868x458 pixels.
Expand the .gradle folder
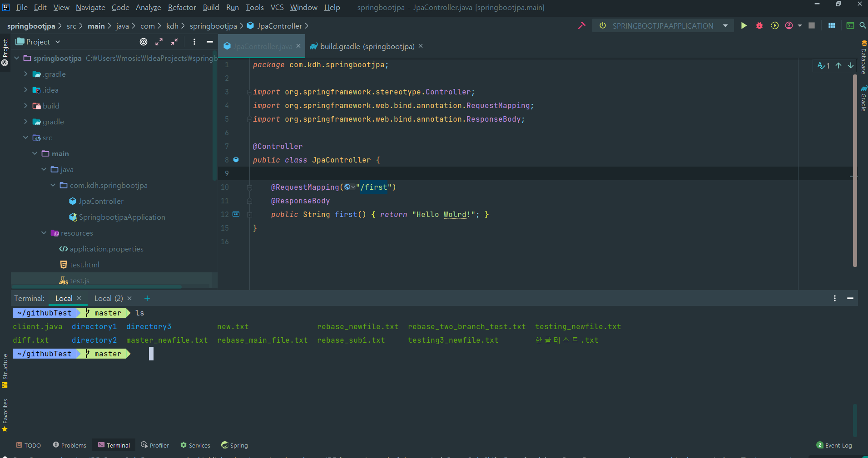pyautogui.click(x=26, y=74)
